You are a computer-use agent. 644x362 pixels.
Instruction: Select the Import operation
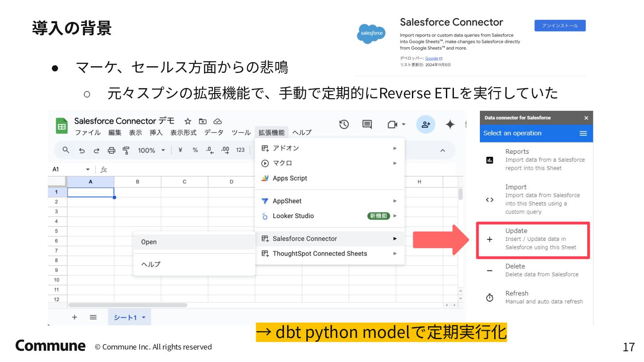pos(536,199)
